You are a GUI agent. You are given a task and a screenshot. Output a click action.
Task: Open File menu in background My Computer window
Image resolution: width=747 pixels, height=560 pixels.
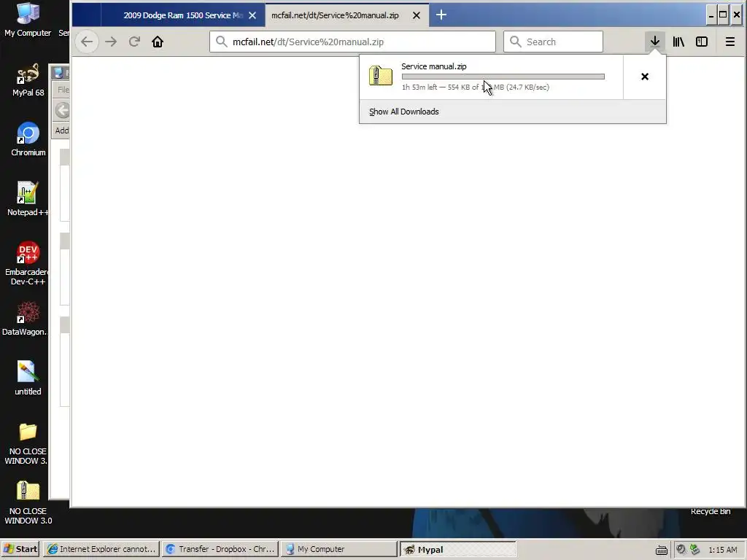click(x=63, y=90)
